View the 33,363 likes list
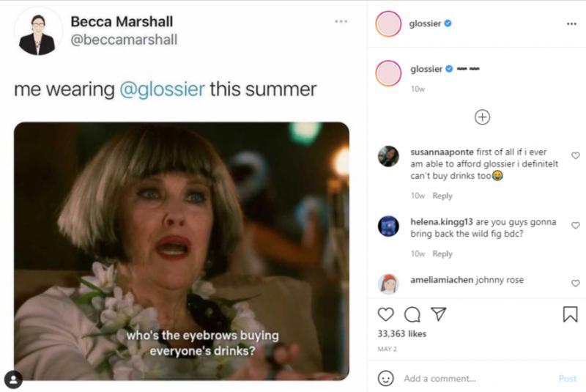This screenshot has height=392, width=586. [x=401, y=333]
